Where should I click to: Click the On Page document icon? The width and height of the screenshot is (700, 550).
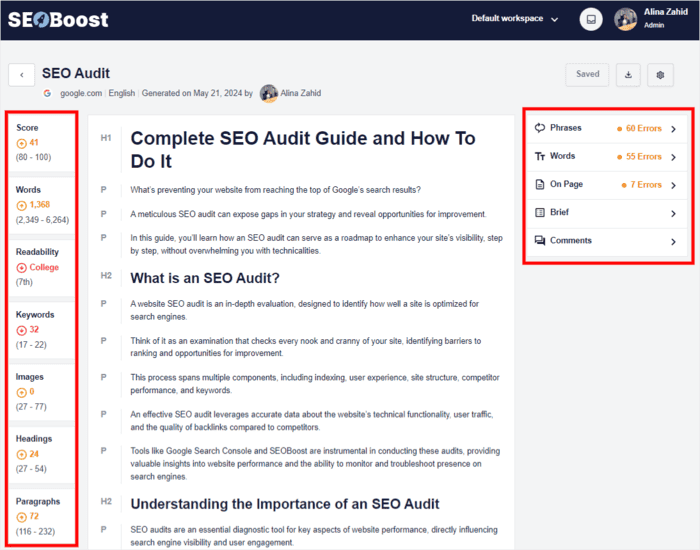click(x=540, y=184)
